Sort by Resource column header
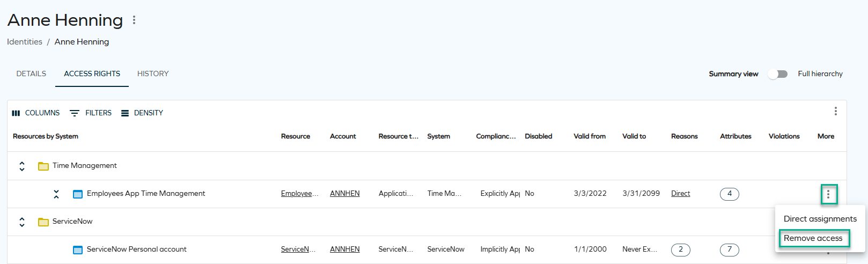This screenshot has width=868, height=264. [x=296, y=136]
